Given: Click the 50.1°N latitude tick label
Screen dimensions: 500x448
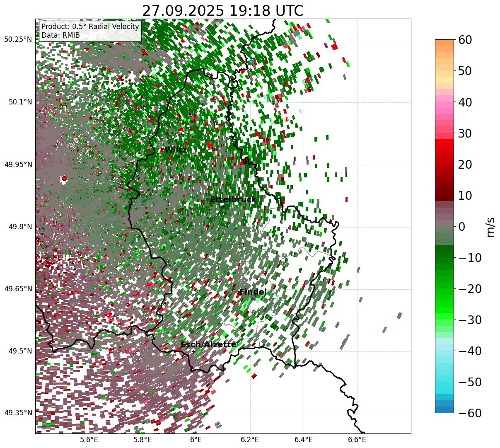Looking at the screenshot, I should (x=20, y=102).
